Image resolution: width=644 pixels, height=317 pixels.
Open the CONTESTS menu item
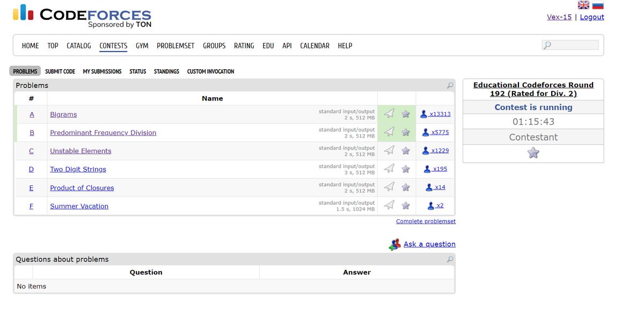(x=113, y=46)
